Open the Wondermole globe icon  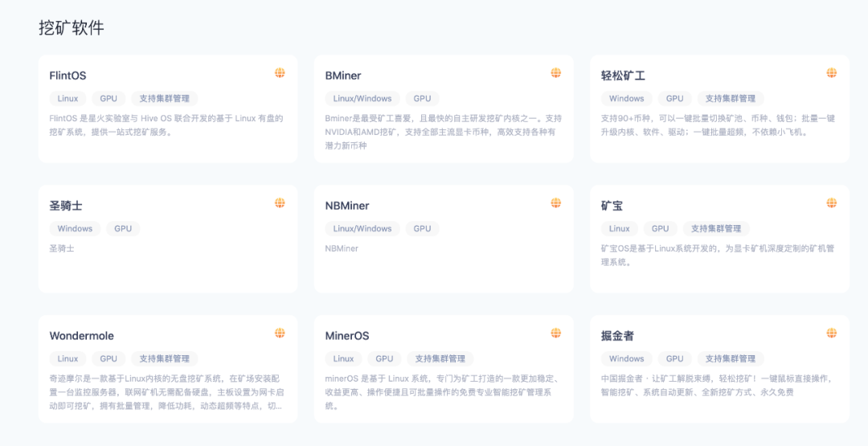[x=280, y=333]
